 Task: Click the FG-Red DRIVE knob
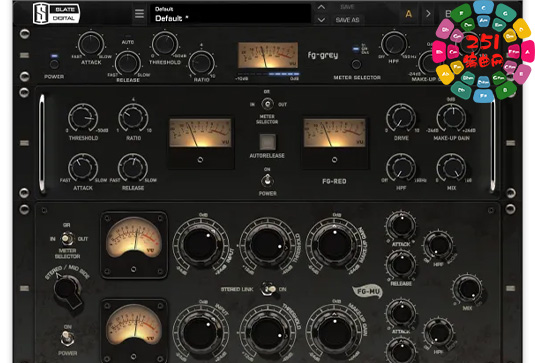tap(401, 118)
